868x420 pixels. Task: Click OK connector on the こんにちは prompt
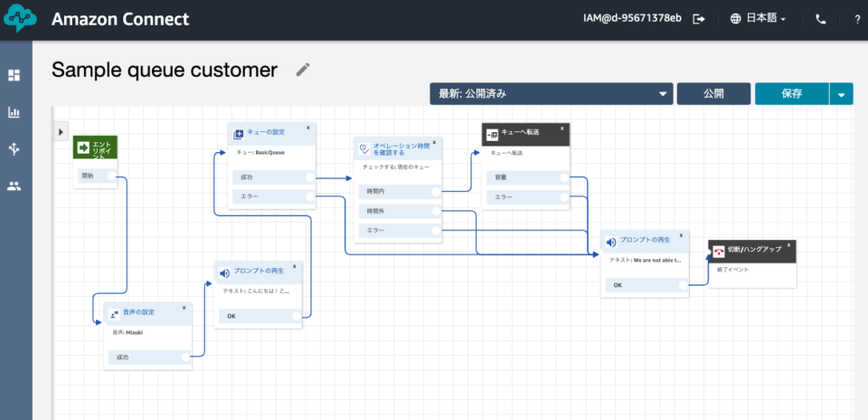point(297,316)
